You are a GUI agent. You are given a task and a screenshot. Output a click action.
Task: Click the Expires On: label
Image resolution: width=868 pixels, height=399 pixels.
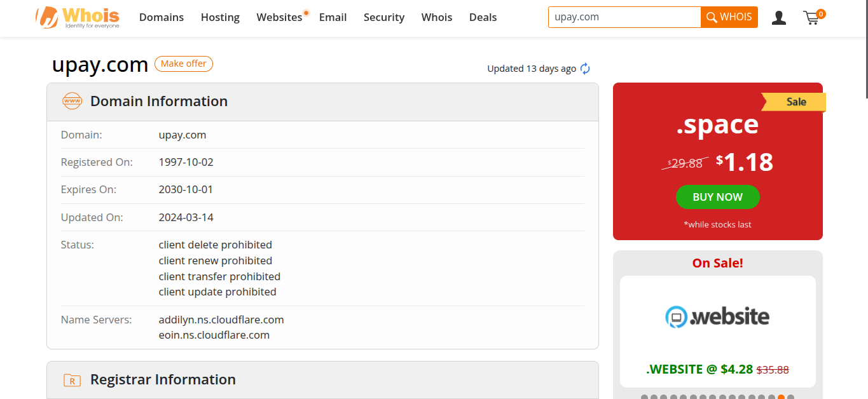pos(88,189)
